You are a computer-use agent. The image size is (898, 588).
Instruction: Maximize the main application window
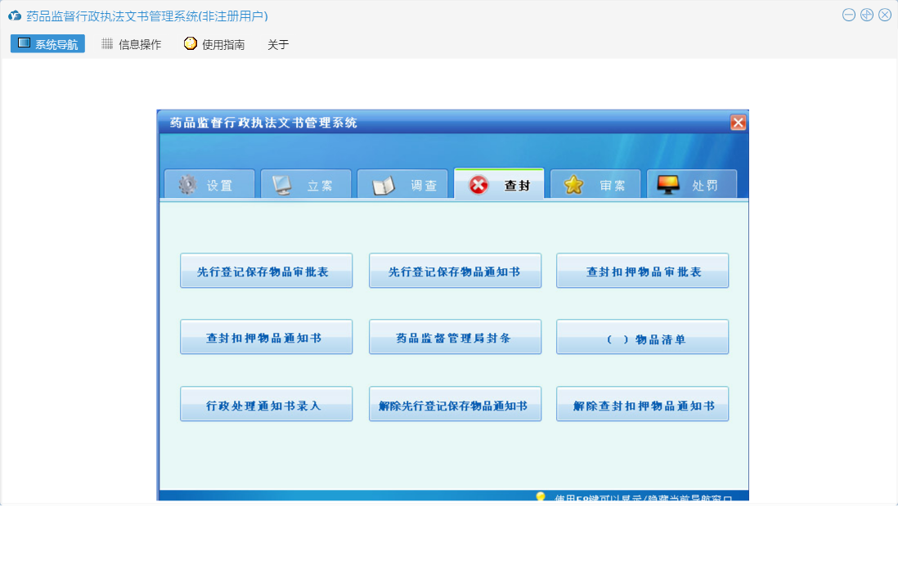pos(866,15)
